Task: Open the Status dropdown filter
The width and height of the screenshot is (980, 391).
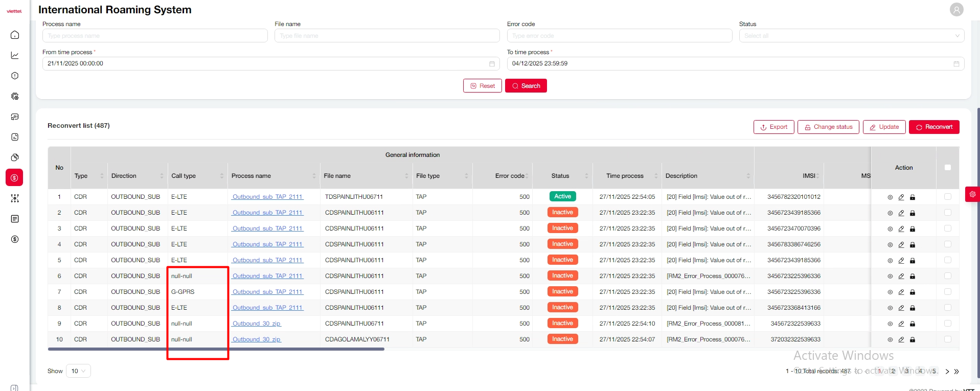Action: pos(851,36)
